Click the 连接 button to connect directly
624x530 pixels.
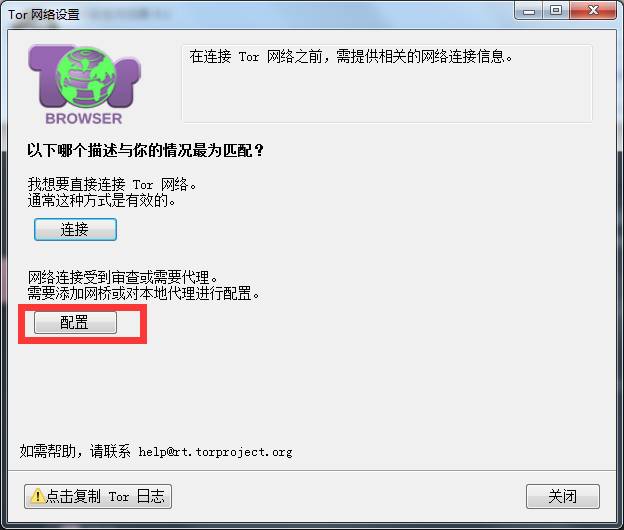(75, 230)
